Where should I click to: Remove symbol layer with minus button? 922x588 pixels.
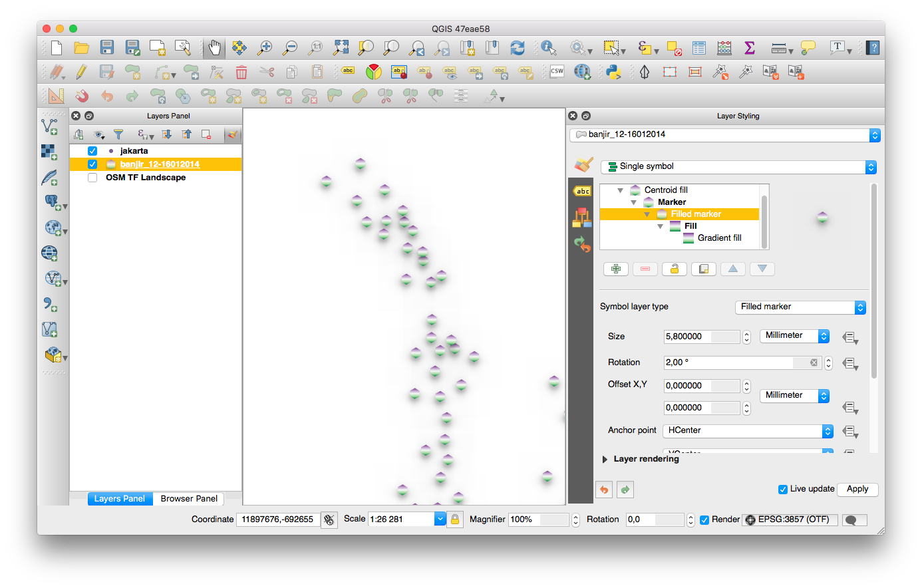(x=645, y=269)
